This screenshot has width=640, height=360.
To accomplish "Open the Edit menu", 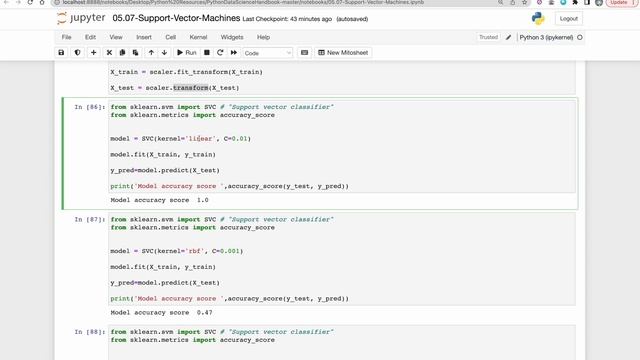I will tap(90, 37).
